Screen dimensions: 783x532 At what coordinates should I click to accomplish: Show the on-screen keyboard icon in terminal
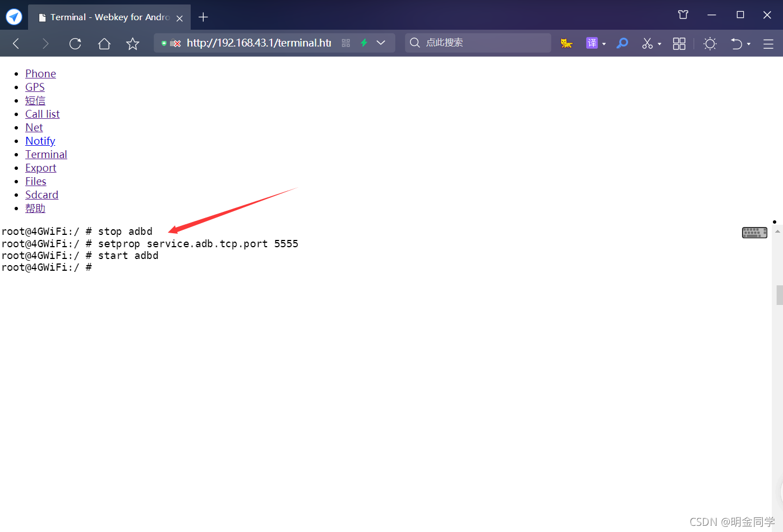click(x=754, y=233)
